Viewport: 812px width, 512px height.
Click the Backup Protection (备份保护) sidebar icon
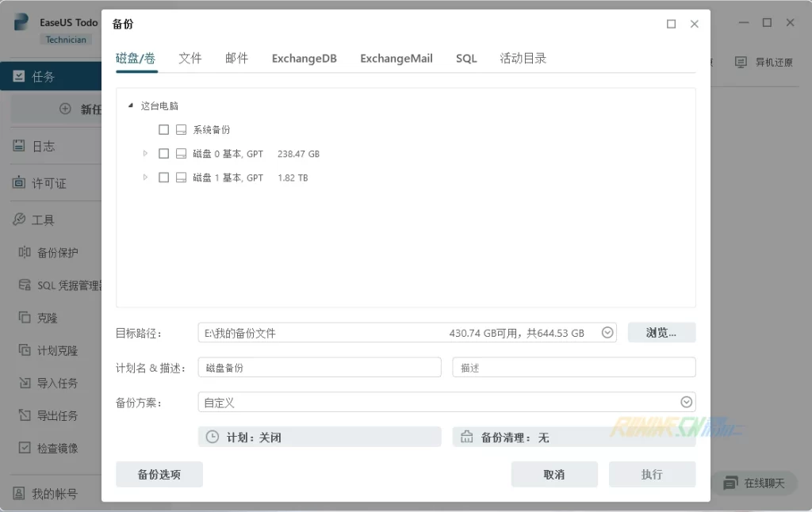(24, 253)
